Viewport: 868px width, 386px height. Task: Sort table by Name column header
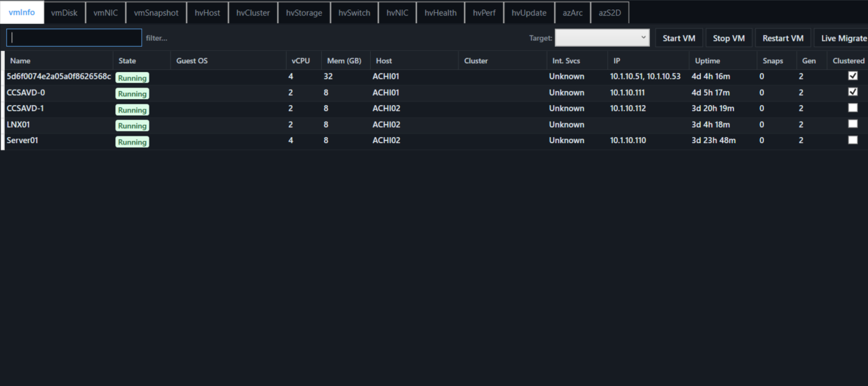click(x=20, y=61)
